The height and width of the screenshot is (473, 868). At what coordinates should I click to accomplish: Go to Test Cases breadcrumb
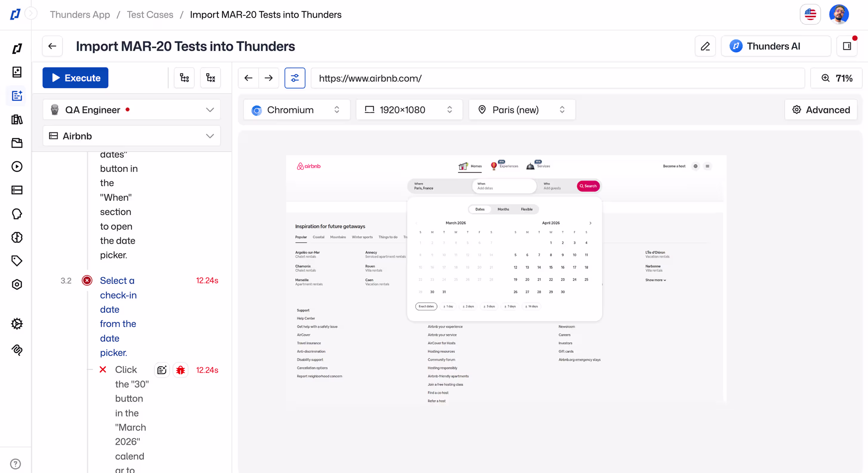pyautogui.click(x=150, y=15)
